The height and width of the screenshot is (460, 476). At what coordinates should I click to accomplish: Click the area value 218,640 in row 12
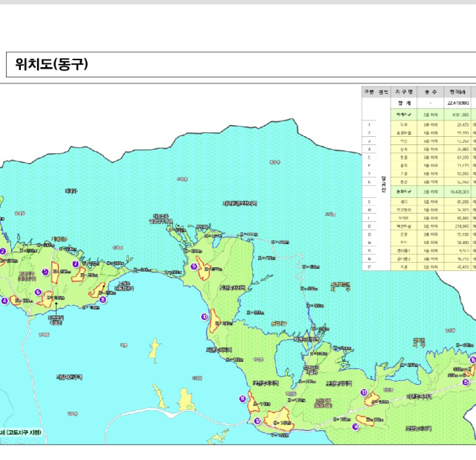point(462,226)
